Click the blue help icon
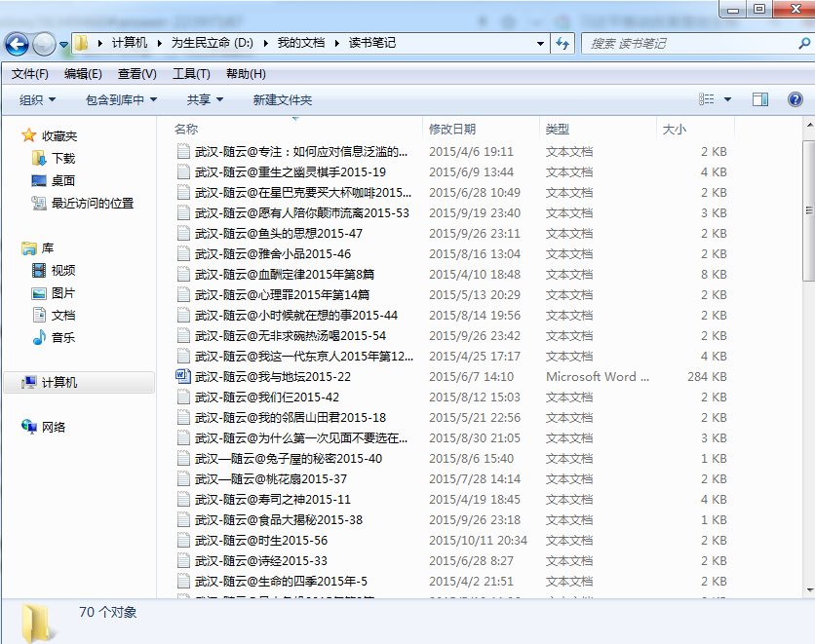 [796, 99]
